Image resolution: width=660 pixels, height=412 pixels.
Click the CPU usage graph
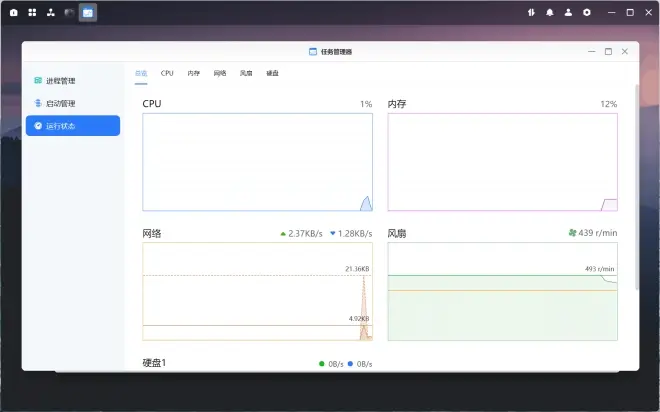(x=258, y=162)
